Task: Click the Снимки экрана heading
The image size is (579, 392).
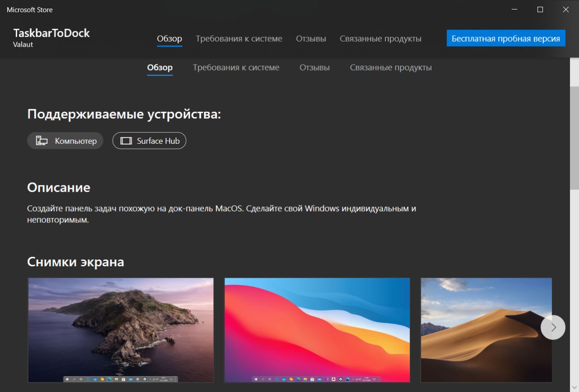Action: click(x=76, y=262)
